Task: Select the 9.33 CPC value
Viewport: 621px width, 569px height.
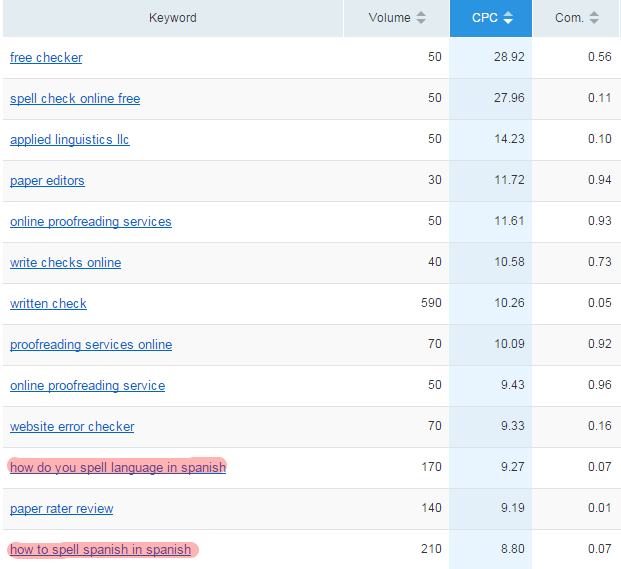Action: 512,426
